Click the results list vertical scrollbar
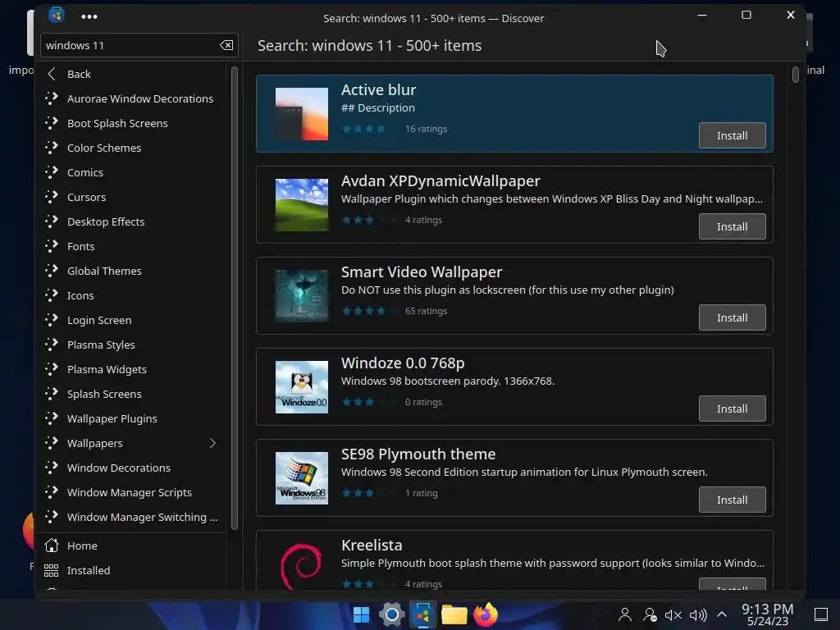 [796, 75]
